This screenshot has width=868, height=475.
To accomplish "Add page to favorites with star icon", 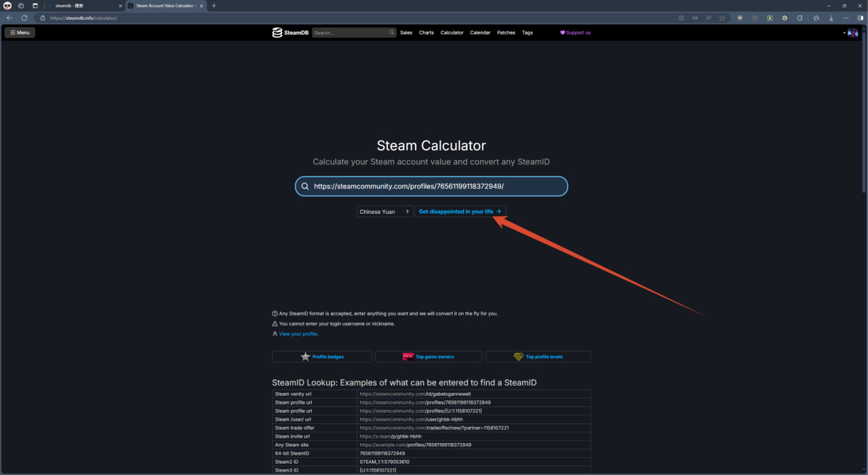I will click(722, 18).
